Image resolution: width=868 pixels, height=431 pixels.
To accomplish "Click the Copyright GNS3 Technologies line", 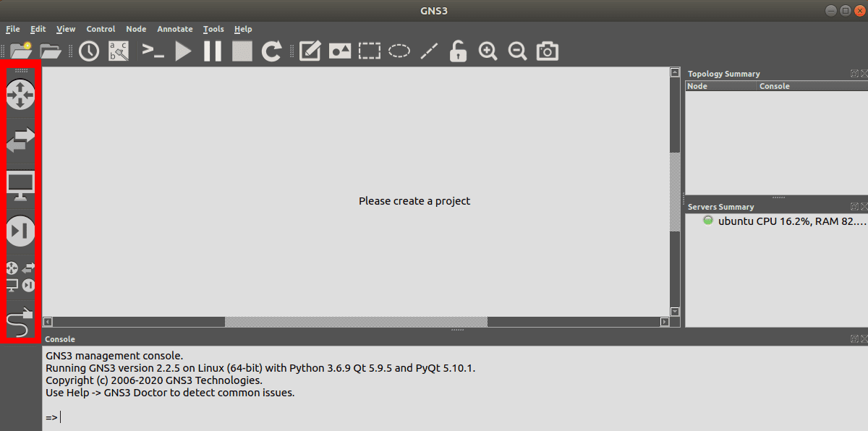I will click(154, 380).
